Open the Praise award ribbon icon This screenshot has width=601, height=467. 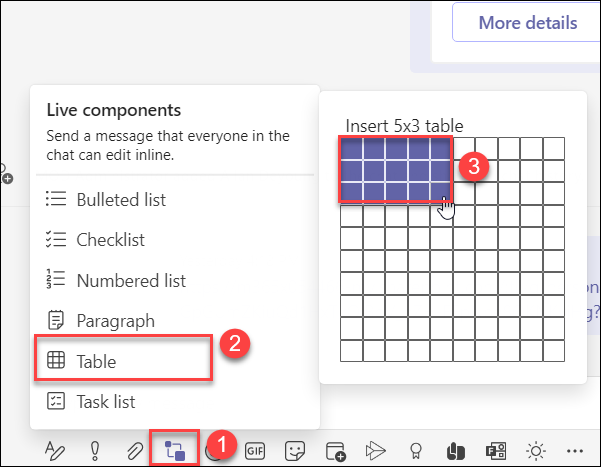(415, 450)
